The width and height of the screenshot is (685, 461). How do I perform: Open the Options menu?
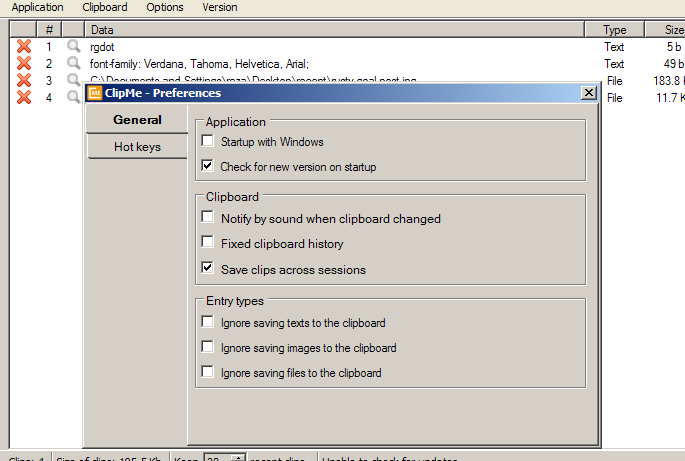(165, 7)
